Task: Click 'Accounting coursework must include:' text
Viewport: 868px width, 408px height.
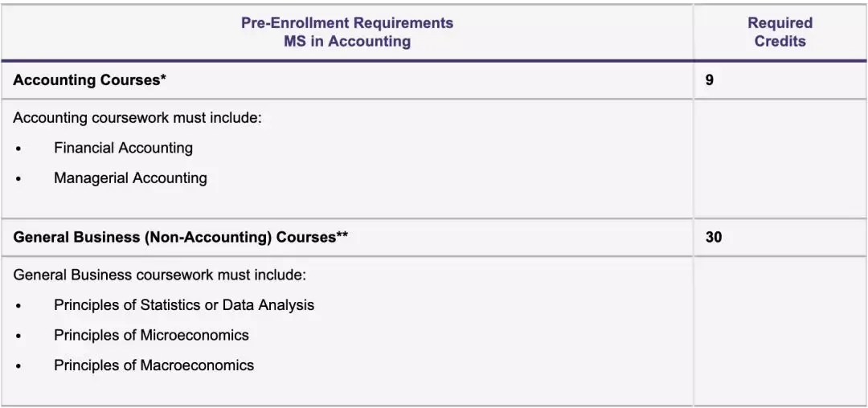Action: pyautogui.click(x=137, y=118)
